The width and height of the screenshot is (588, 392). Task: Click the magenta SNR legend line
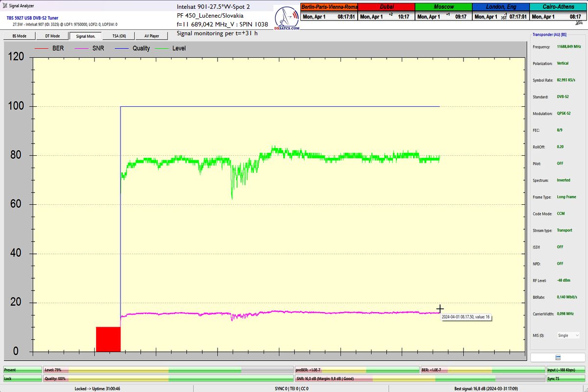82,49
